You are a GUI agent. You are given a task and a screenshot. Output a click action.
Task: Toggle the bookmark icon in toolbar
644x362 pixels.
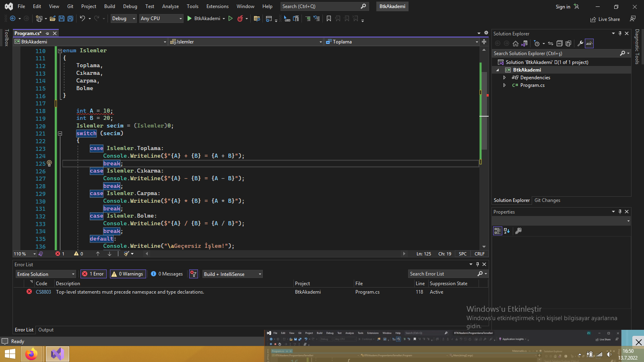click(329, 19)
